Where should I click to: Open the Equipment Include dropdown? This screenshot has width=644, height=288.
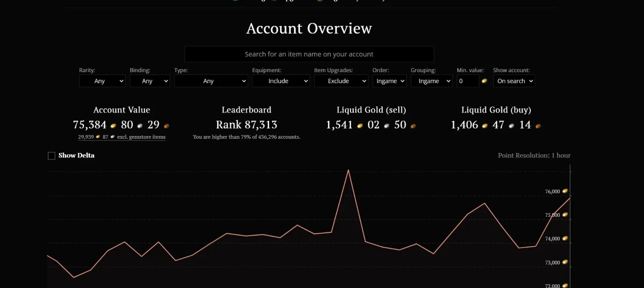click(282, 81)
